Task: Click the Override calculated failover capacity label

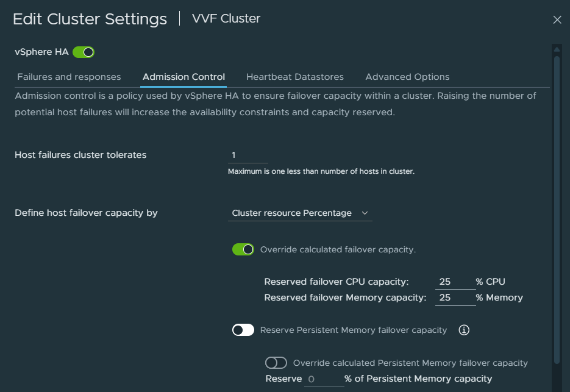Action: point(338,249)
